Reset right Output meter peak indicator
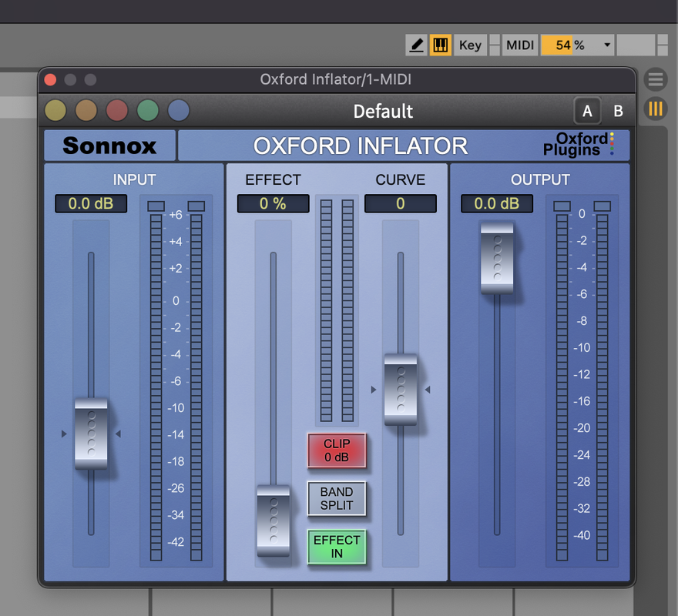 click(x=602, y=206)
